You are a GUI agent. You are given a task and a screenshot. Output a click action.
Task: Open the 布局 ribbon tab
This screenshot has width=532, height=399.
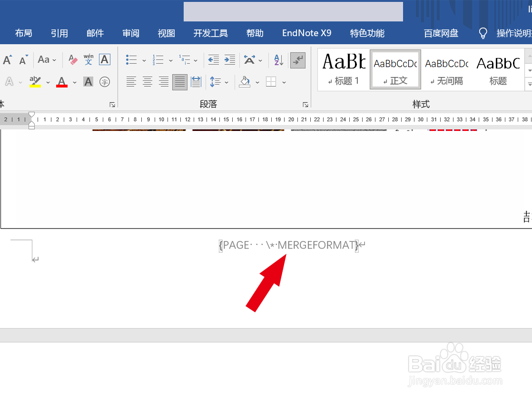[24, 33]
